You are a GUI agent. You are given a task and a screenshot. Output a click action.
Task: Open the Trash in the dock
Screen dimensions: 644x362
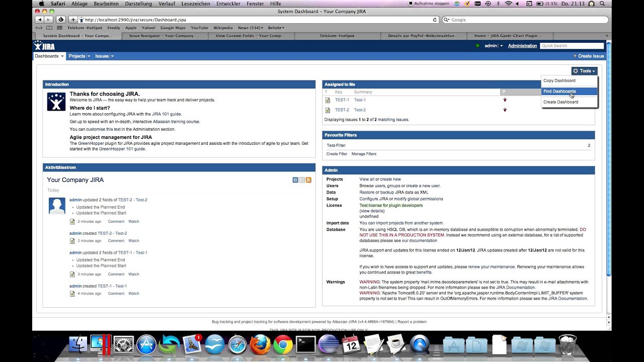click(567, 345)
